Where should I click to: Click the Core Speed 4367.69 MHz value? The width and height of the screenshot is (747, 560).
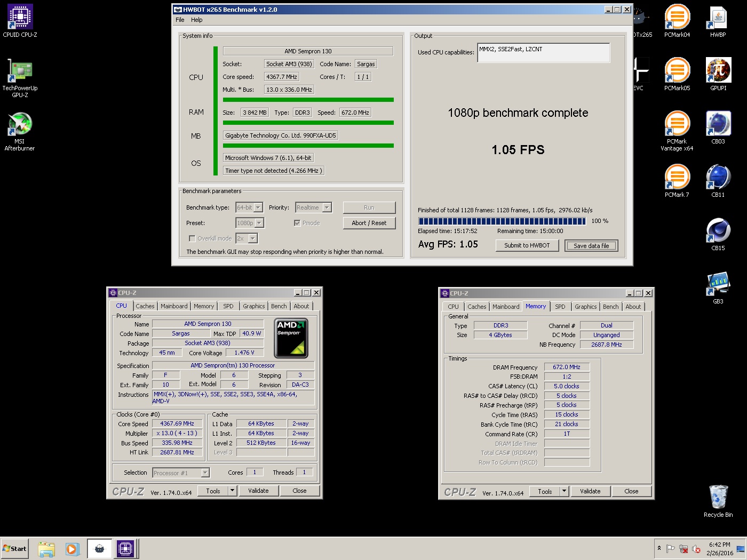177,423
